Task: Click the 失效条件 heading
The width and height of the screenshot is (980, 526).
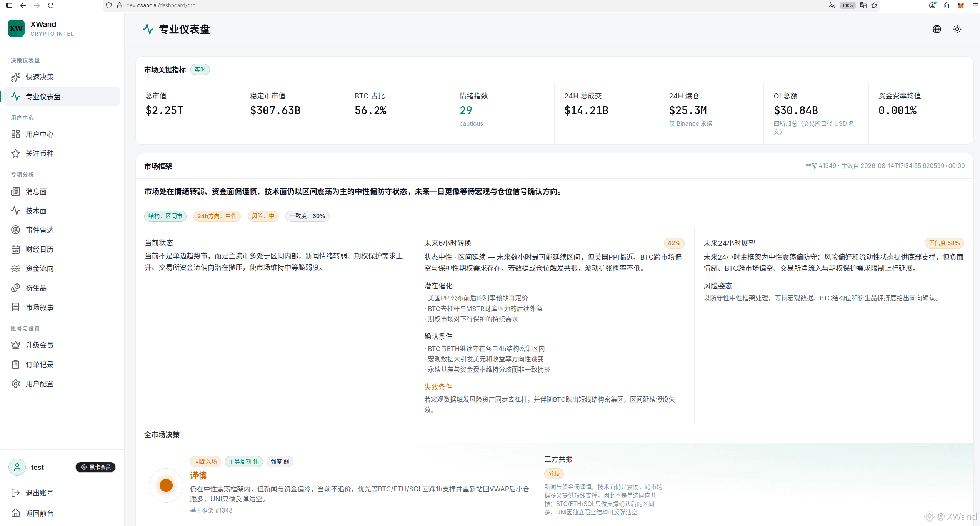Action: click(x=438, y=387)
